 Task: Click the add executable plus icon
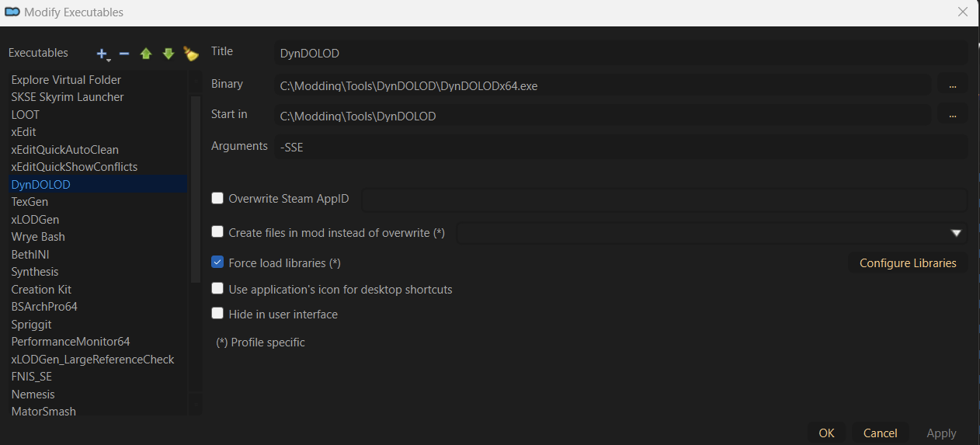pyautogui.click(x=102, y=54)
